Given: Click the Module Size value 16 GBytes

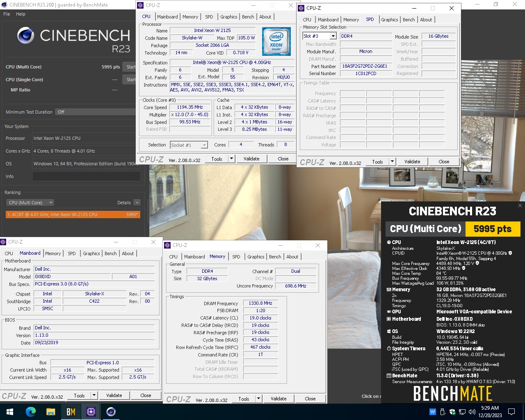Looking at the screenshot, I should (x=438, y=36).
